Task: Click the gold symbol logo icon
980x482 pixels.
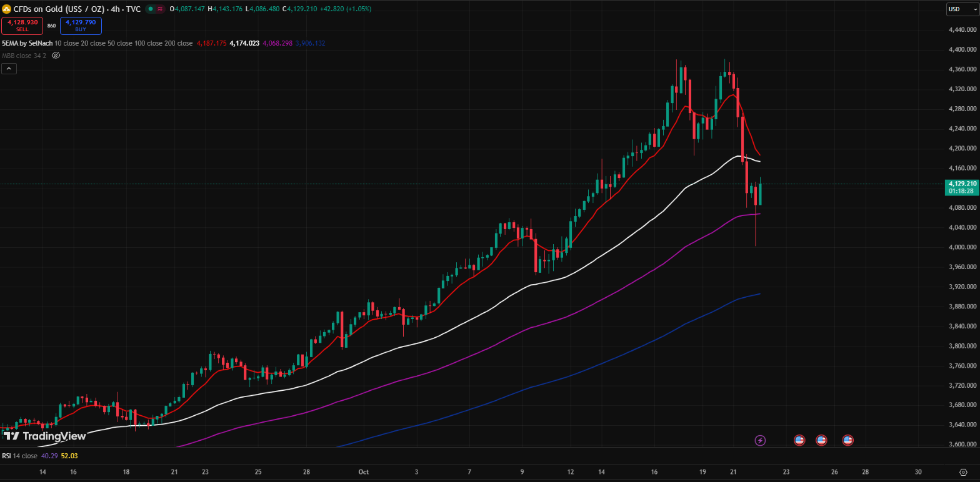Action: click(x=7, y=9)
